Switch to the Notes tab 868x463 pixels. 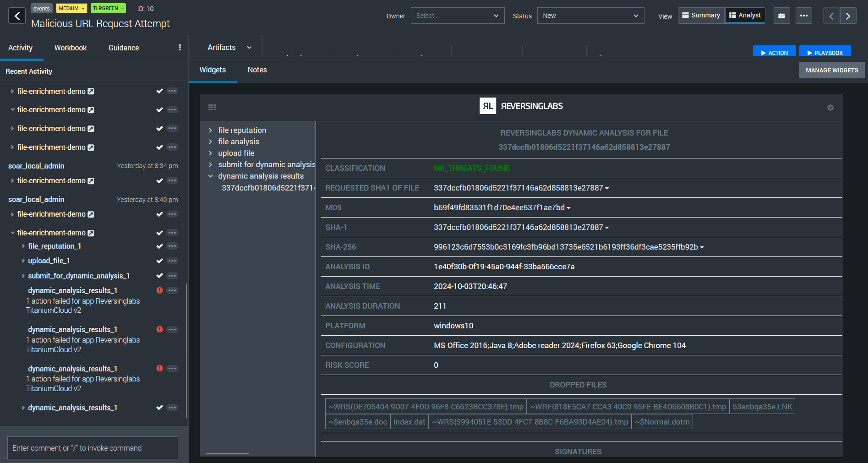pos(257,70)
